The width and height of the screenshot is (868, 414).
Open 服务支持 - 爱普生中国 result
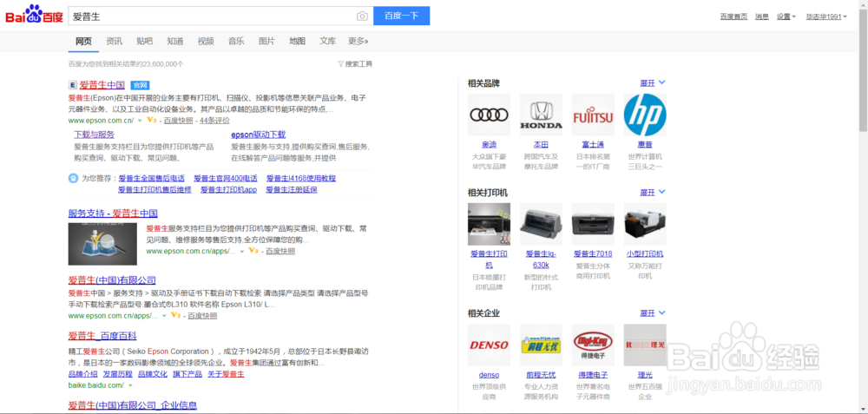click(113, 214)
